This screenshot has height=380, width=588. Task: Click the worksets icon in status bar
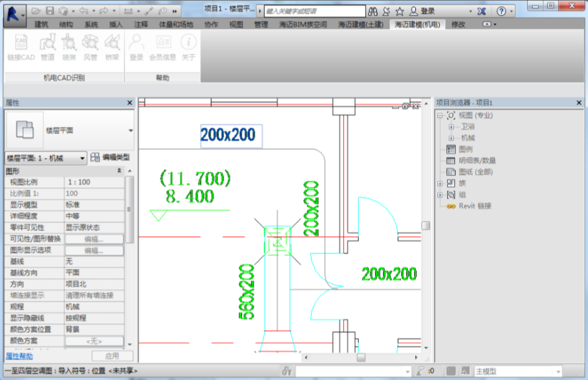pyautogui.click(x=287, y=371)
